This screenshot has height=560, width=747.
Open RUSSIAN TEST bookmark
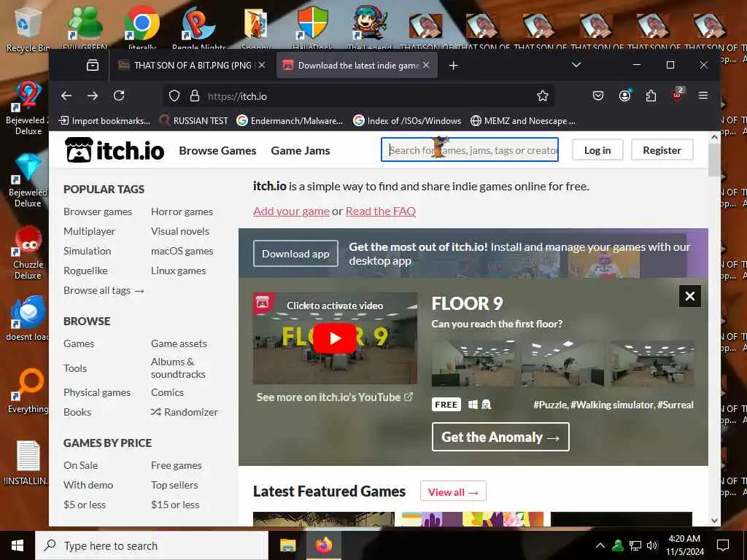point(193,120)
